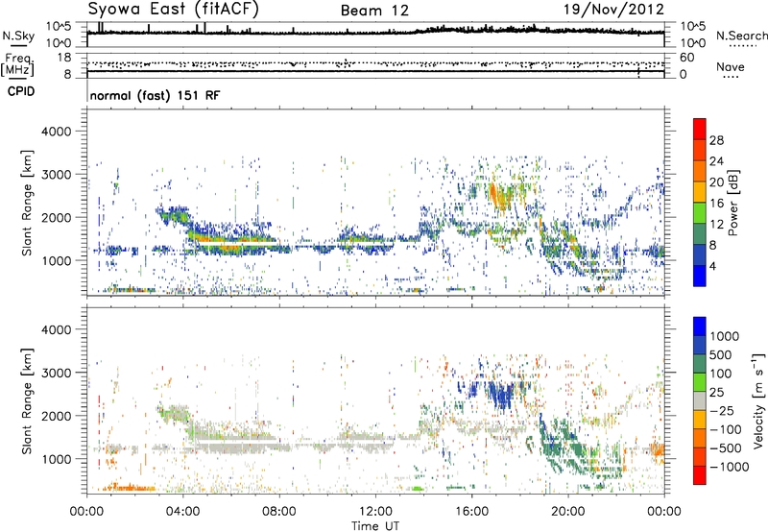Click the '-25' tick on velocity colorbar

(723, 410)
